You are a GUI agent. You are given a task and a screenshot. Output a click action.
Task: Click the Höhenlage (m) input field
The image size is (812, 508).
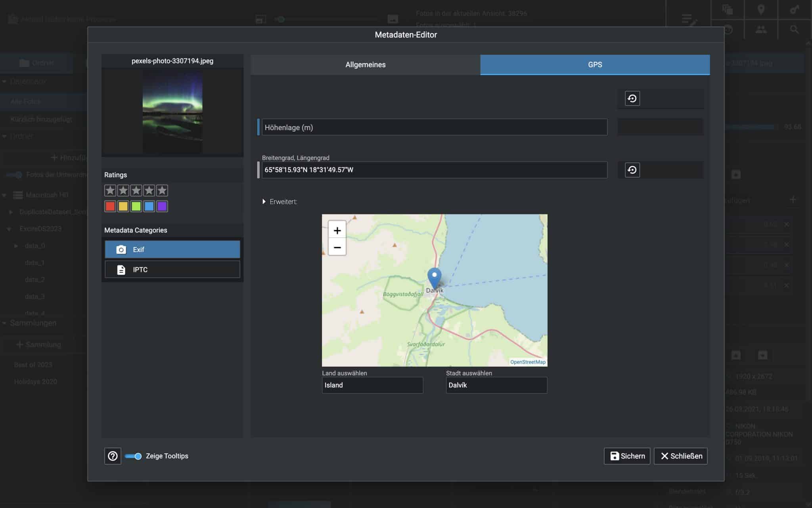434,127
